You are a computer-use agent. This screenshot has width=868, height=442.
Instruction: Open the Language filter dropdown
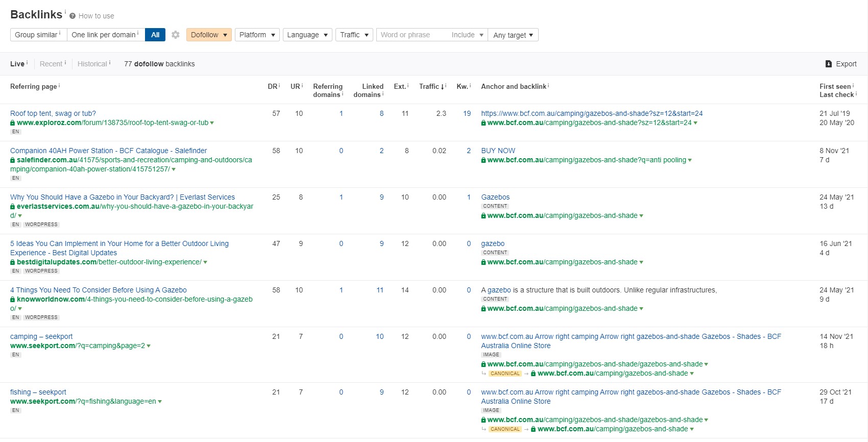pos(307,35)
